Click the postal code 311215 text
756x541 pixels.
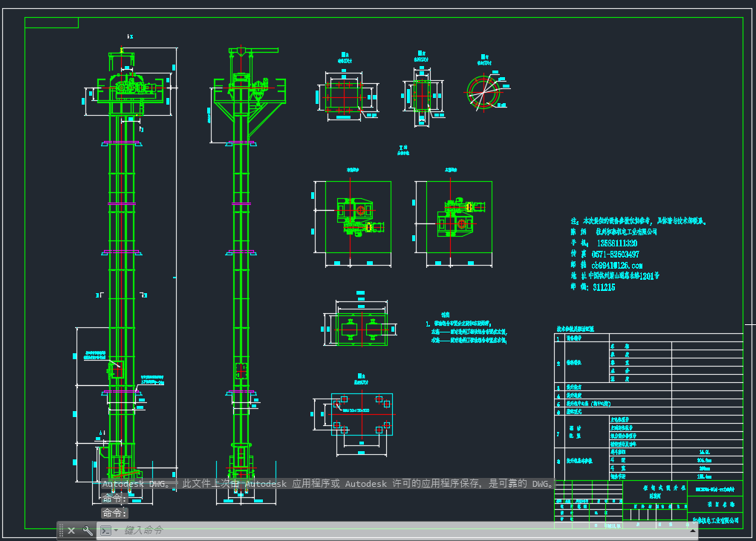tap(604, 287)
